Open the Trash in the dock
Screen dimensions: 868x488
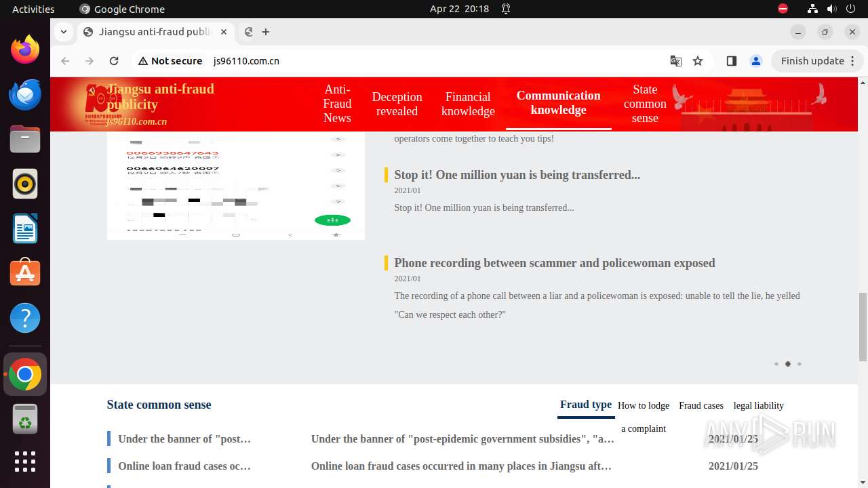pos(25,419)
